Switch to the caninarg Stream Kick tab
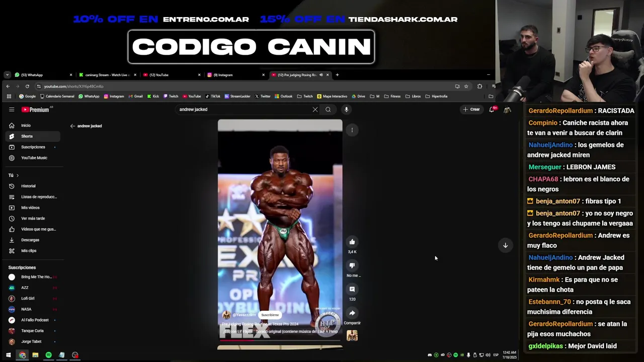 (107, 75)
